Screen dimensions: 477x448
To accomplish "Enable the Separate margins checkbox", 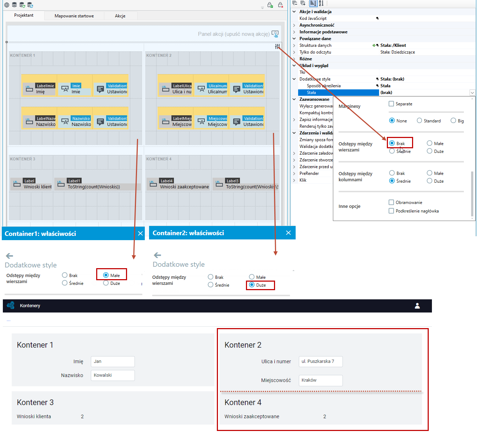I will (391, 104).
